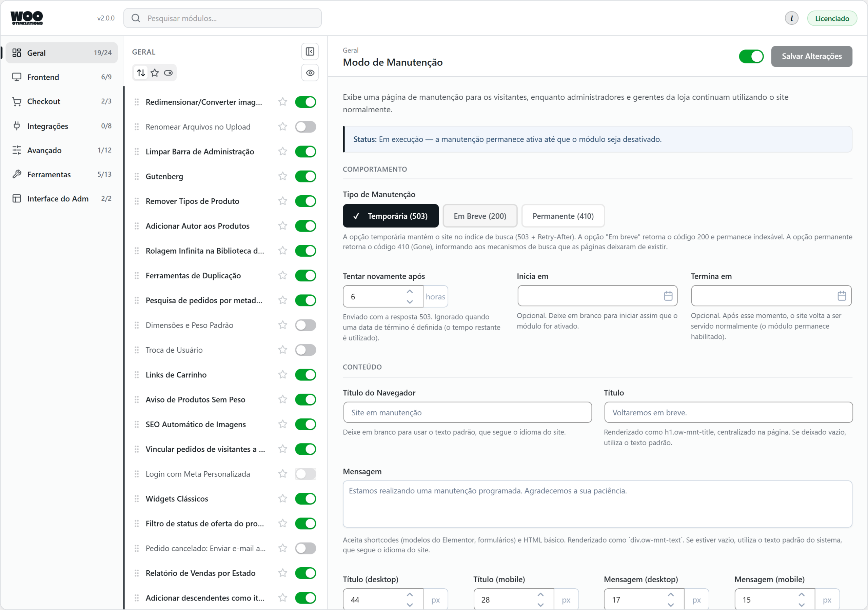Click the Licenciado badge

pyautogui.click(x=832, y=18)
